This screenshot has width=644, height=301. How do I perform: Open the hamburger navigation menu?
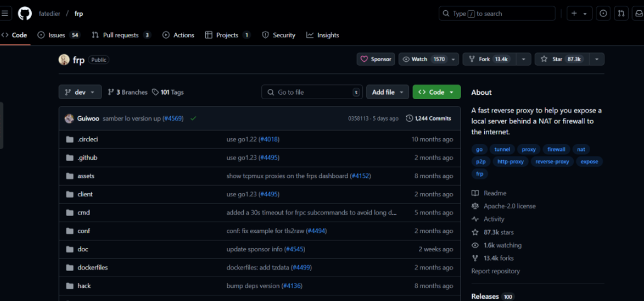point(5,14)
